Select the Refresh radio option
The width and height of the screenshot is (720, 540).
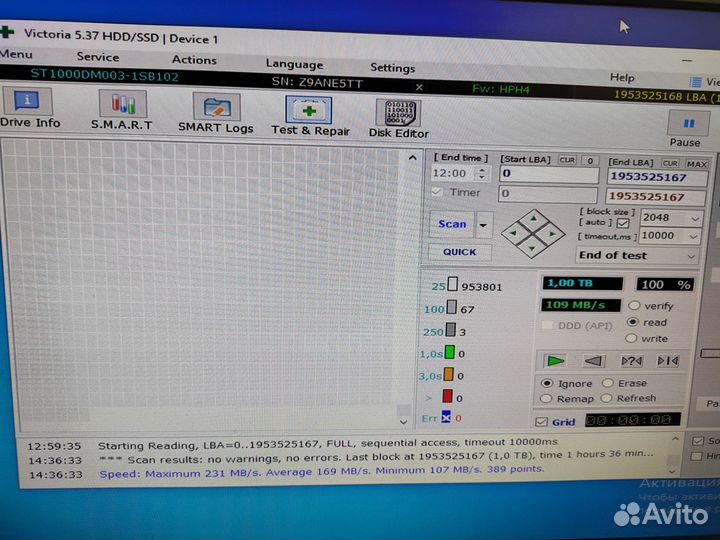607,398
